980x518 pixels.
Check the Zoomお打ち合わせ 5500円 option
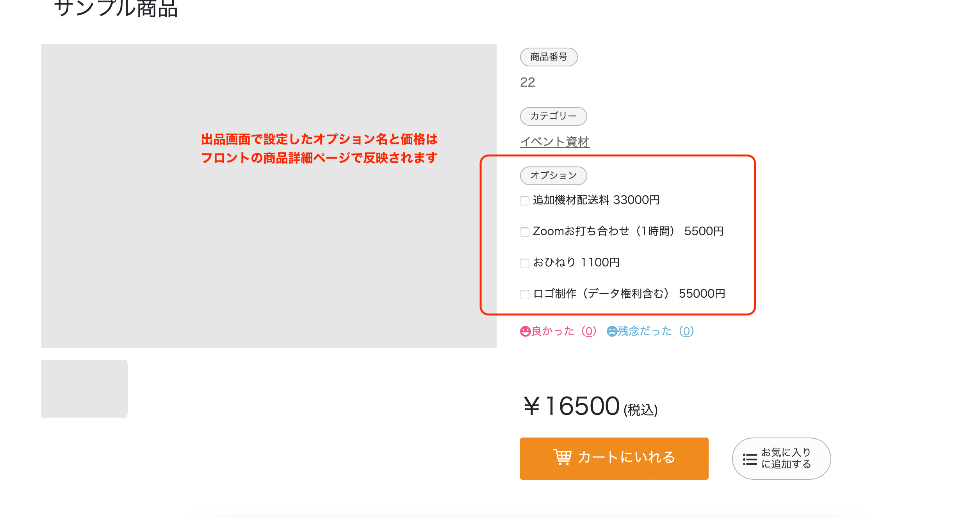point(525,232)
